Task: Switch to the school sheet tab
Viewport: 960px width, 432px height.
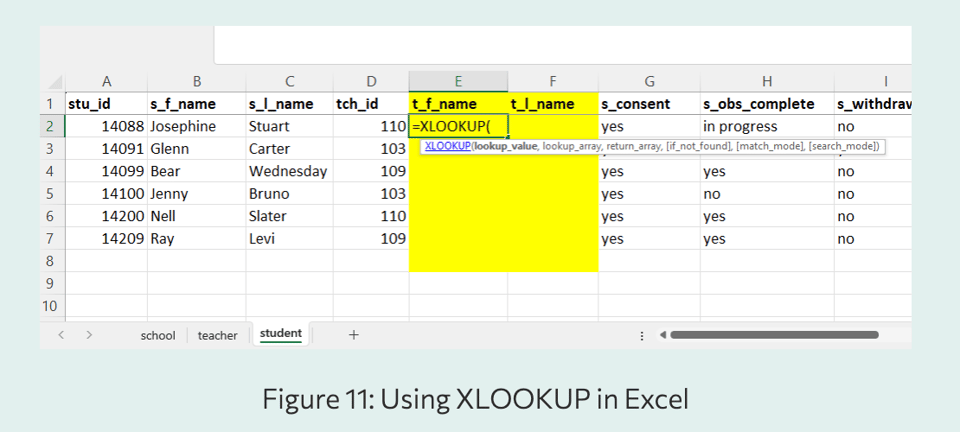Action: pos(158,335)
